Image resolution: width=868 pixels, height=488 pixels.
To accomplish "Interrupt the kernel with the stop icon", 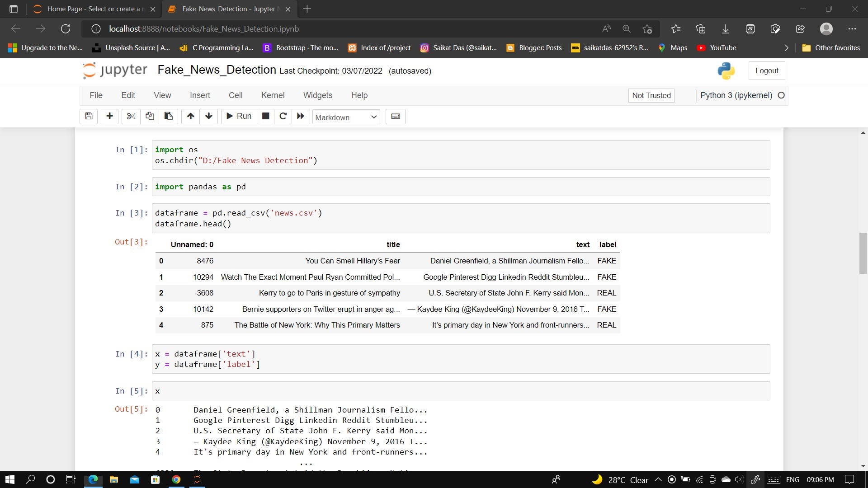I will click(266, 117).
